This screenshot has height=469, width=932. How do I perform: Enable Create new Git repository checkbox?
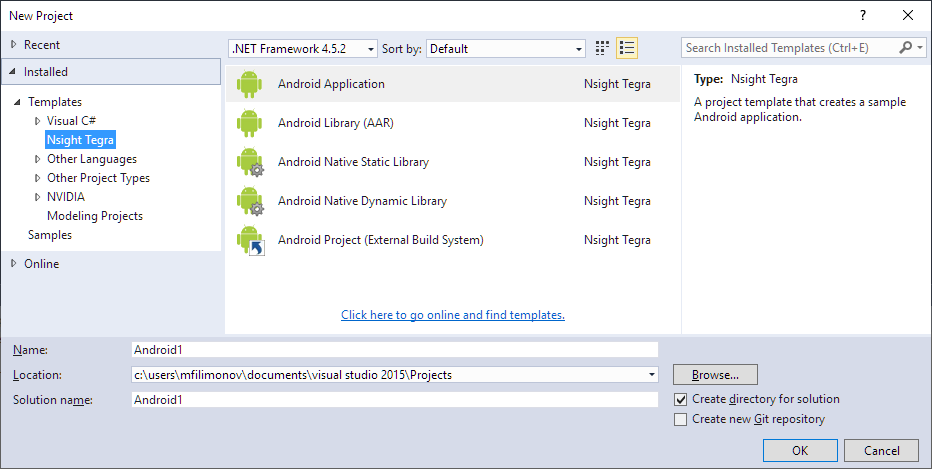(x=681, y=420)
